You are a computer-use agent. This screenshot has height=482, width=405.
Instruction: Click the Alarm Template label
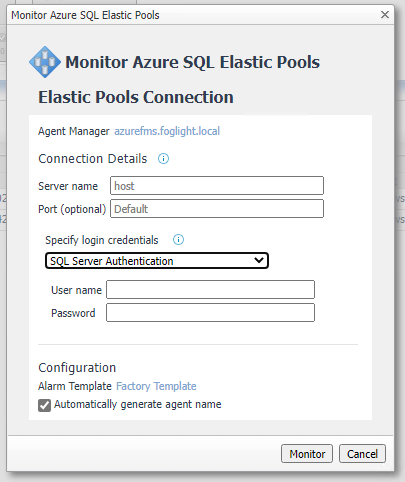pyautogui.click(x=75, y=386)
